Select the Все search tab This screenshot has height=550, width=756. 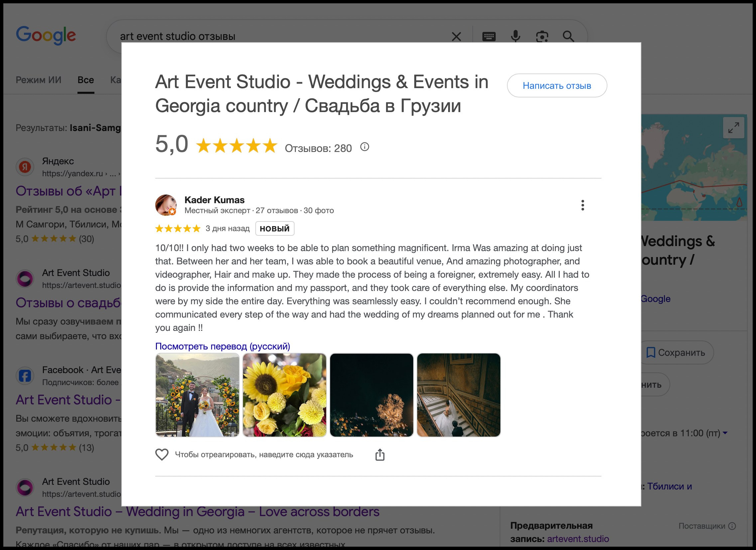[86, 80]
